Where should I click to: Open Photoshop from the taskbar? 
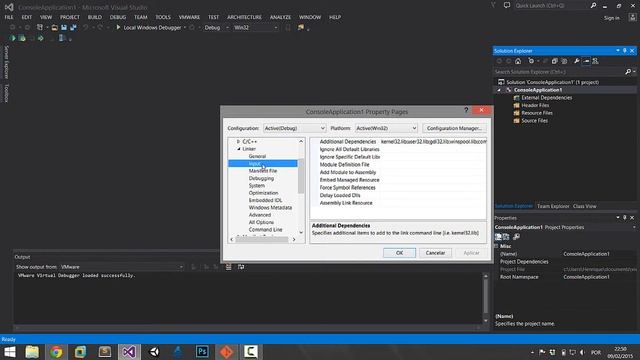click(202, 352)
